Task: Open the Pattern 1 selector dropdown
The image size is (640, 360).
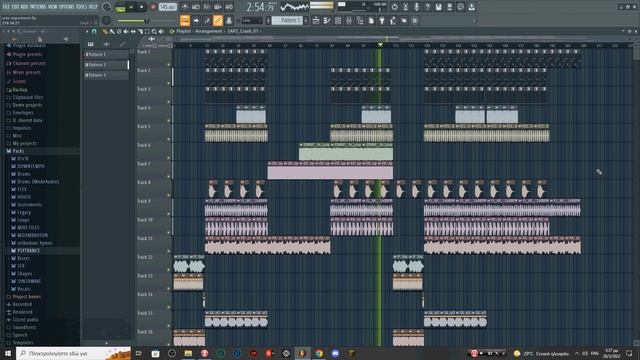Action: (x=287, y=20)
